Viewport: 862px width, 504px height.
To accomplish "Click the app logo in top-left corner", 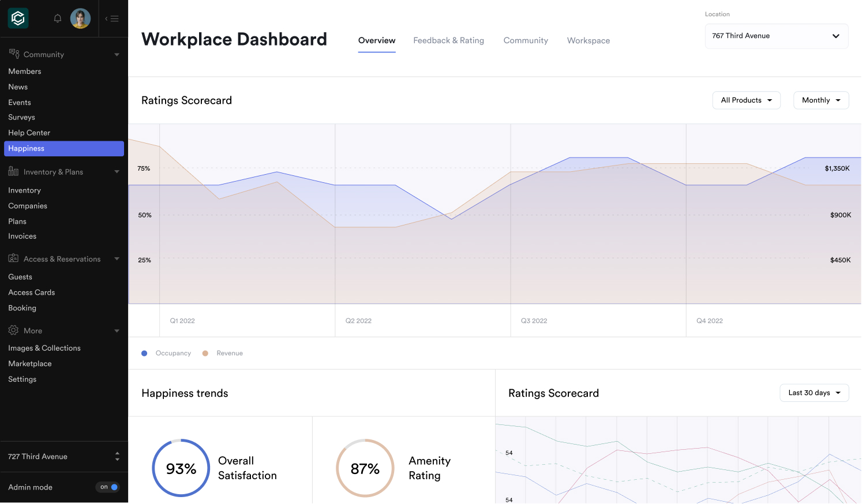I will click(18, 18).
